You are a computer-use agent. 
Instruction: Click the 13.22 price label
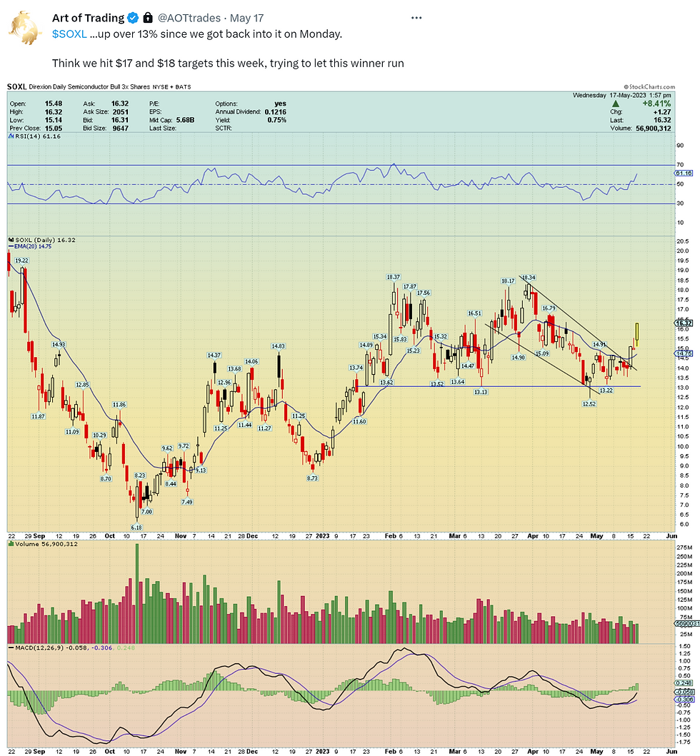(606, 390)
